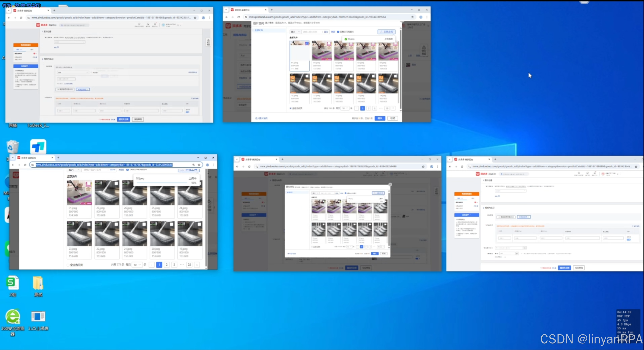This screenshot has width=644, height=350.
Task: Select the 18.jpeg image checkbox
Action: [x=307, y=76]
